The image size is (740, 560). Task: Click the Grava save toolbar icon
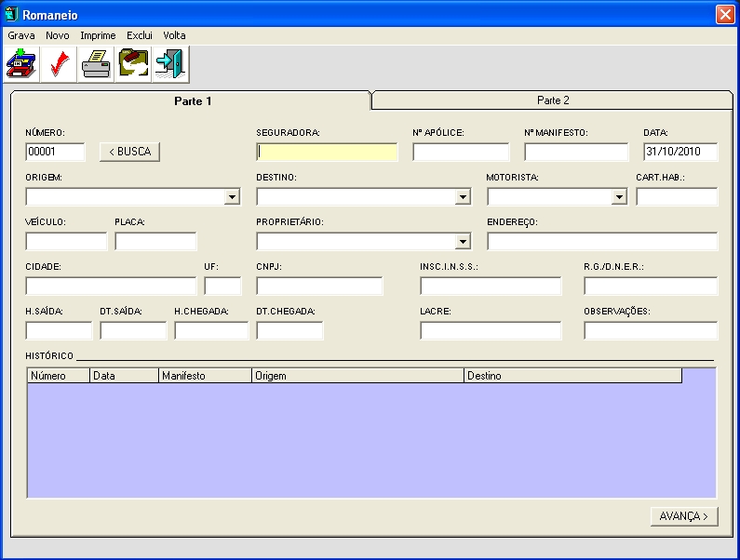click(x=20, y=65)
